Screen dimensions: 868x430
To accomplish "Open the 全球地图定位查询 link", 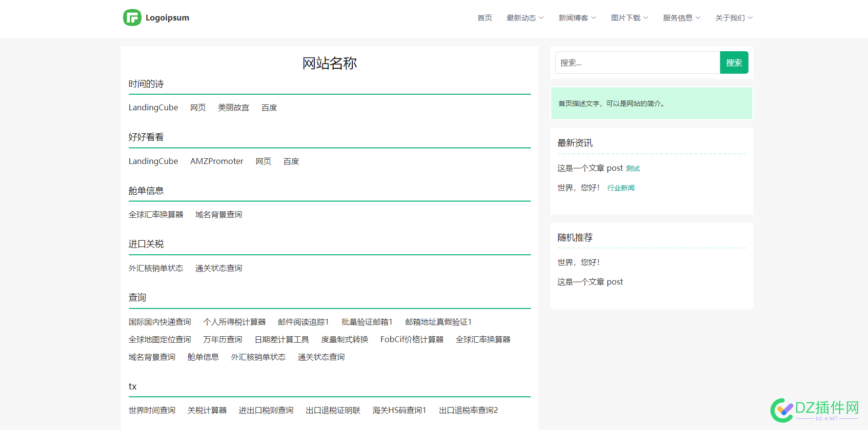I will point(160,339).
